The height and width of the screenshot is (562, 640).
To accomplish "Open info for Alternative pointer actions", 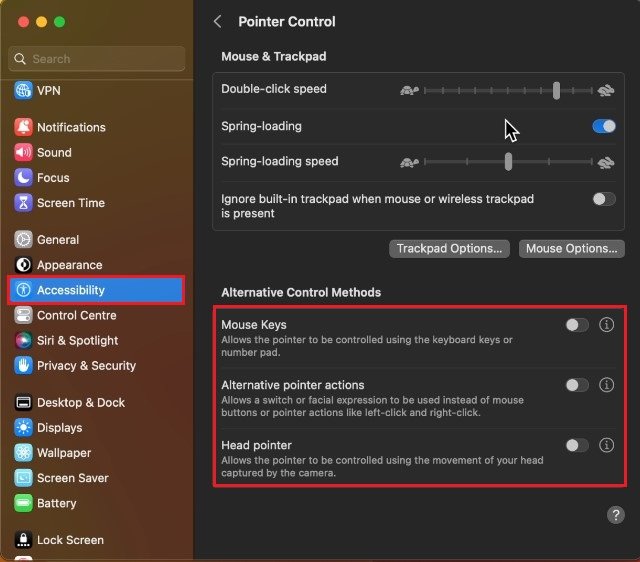I will tap(606, 385).
